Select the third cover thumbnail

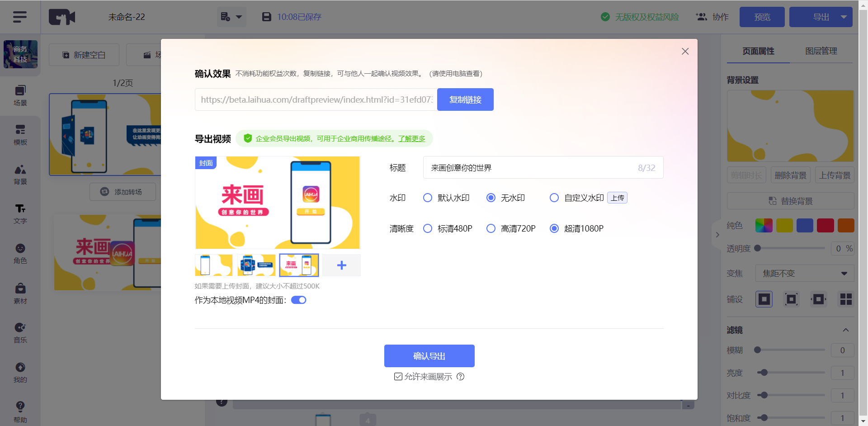(x=299, y=265)
